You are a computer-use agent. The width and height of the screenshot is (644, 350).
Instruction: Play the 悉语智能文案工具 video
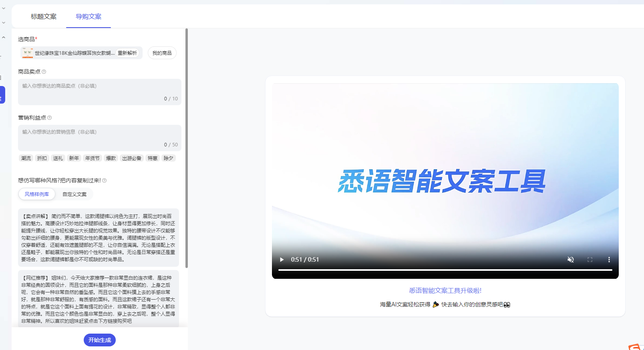click(282, 260)
